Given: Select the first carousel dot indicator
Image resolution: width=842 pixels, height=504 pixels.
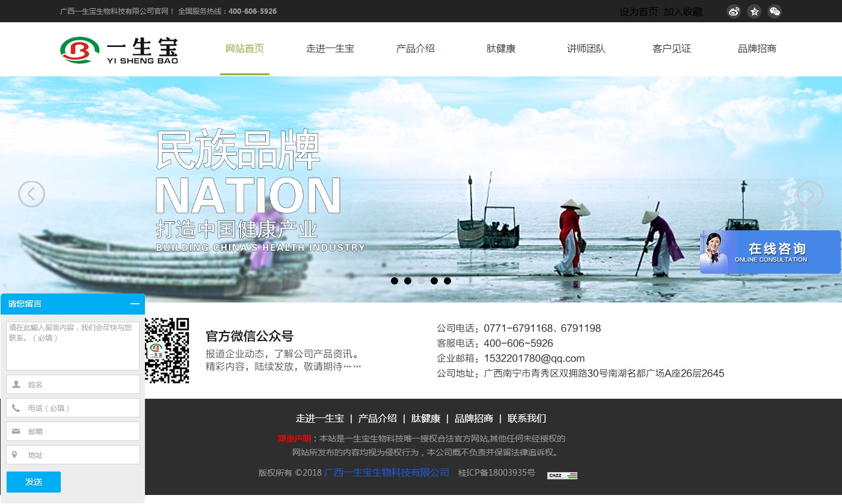Looking at the screenshot, I should (395, 281).
